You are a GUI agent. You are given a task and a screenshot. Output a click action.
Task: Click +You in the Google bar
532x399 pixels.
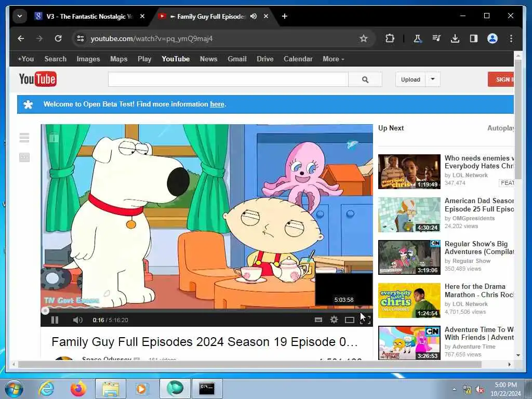(x=25, y=59)
